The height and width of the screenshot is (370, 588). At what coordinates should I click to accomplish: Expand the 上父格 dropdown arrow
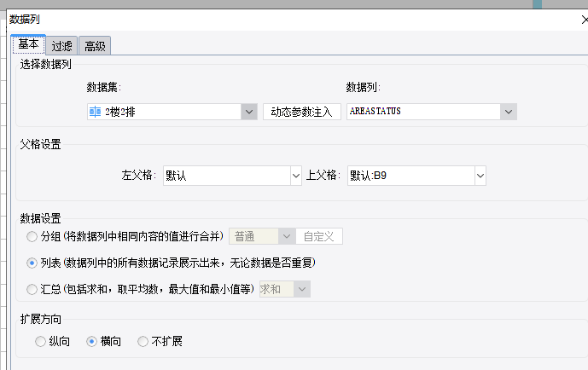480,176
